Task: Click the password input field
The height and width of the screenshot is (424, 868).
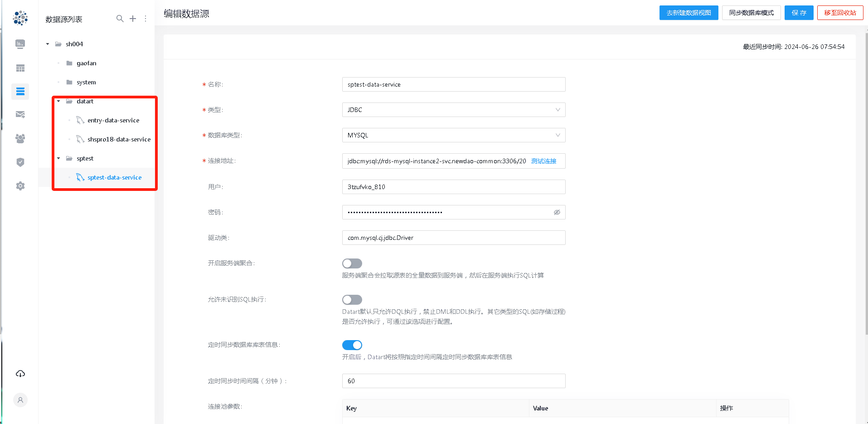Action: click(x=454, y=212)
